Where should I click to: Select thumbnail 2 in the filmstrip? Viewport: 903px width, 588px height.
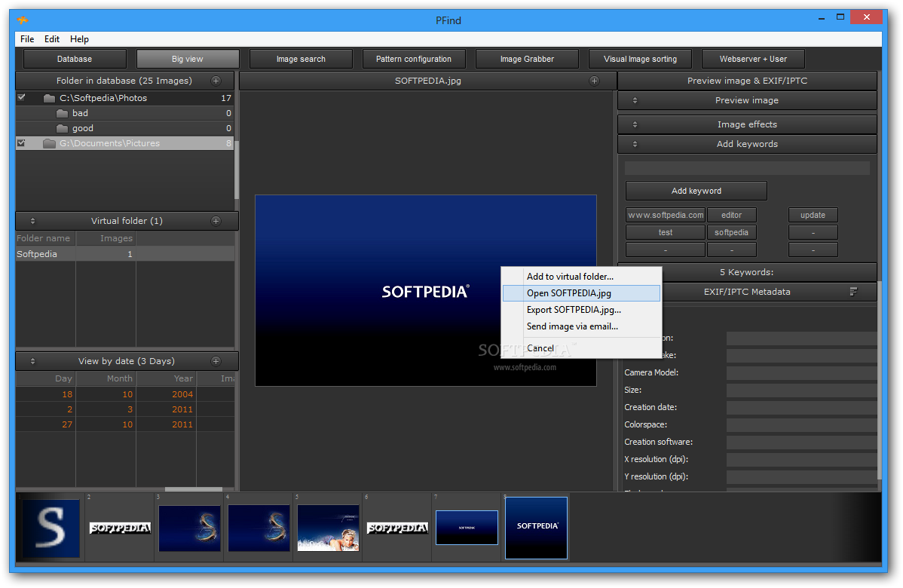click(x=121, y=528)
